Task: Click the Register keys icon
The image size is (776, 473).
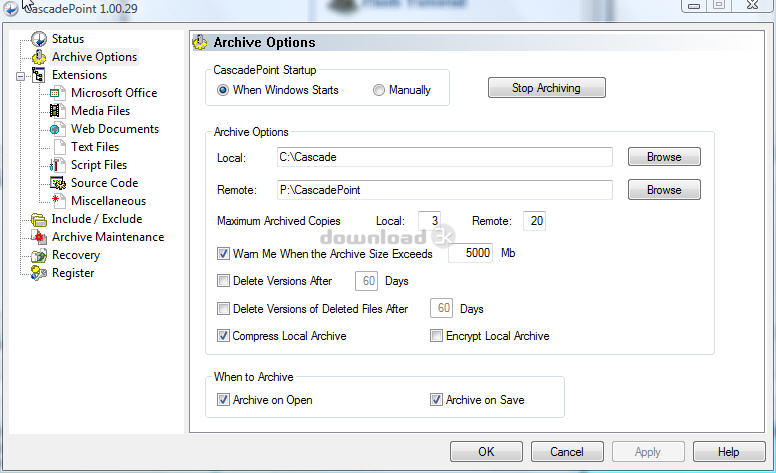Action: pyautogui.click(x=39, y=273)
